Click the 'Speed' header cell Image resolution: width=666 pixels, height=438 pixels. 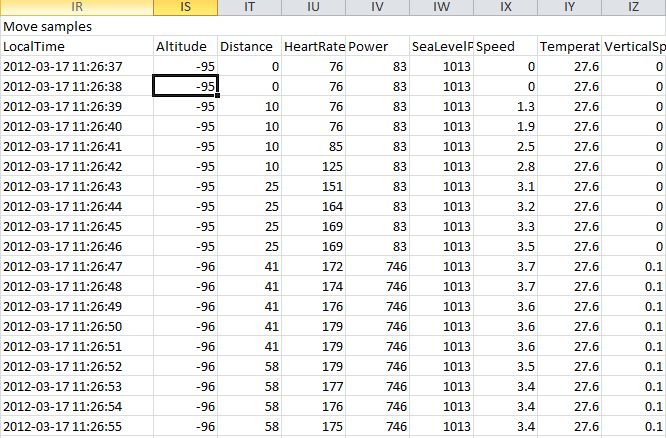506,46
